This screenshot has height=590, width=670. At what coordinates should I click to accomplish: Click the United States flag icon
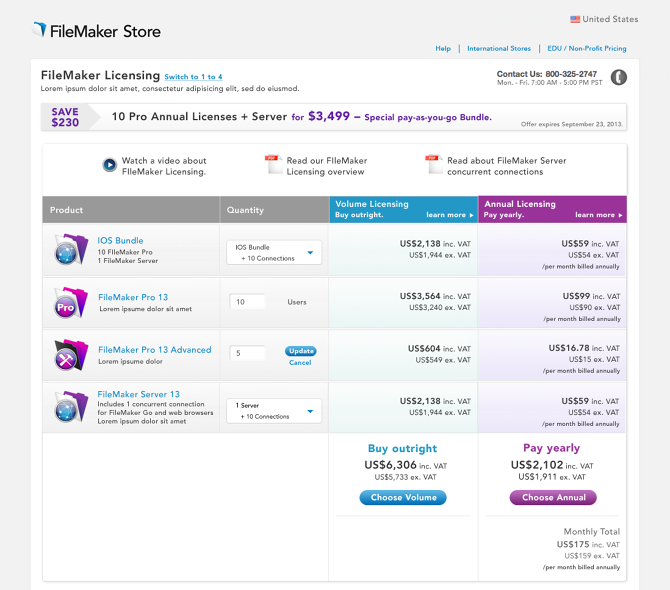click(x=575, y=19)
